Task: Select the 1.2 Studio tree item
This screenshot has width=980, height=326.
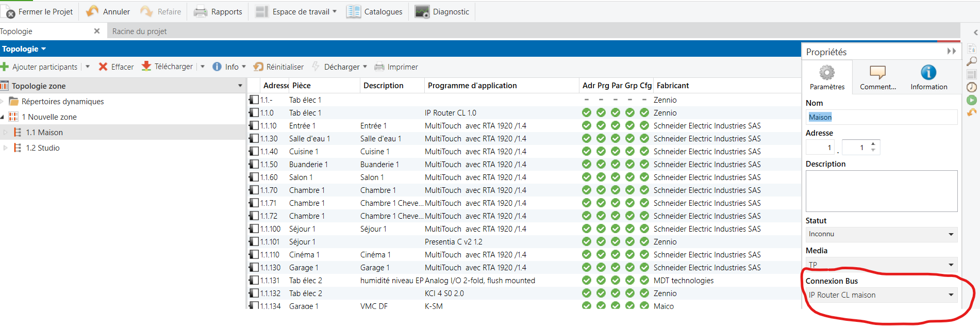Action: [43, 148]
